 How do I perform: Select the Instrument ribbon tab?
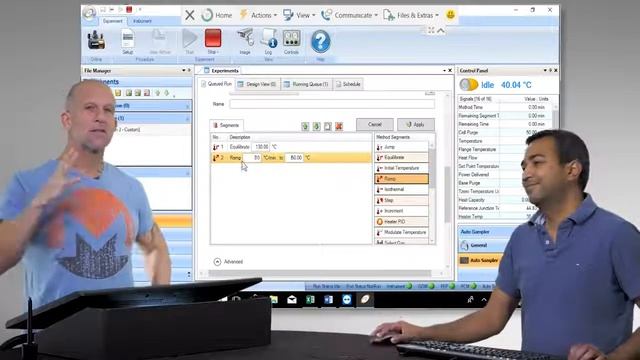click(142, 21)
